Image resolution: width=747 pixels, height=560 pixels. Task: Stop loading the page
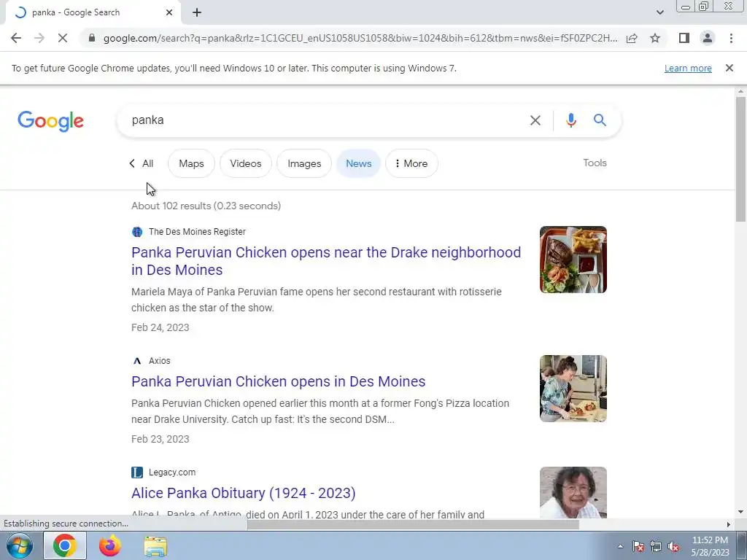[x=63, y=38]
